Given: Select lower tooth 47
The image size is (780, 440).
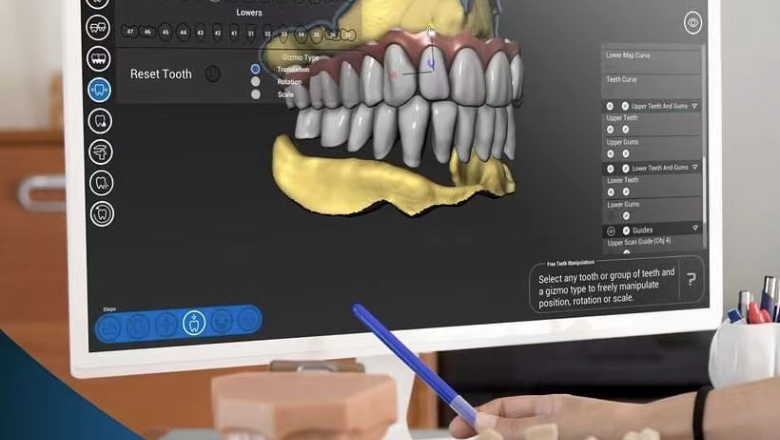Looking at the screenshot, I should pyautogui.click(x=130, y=31).
